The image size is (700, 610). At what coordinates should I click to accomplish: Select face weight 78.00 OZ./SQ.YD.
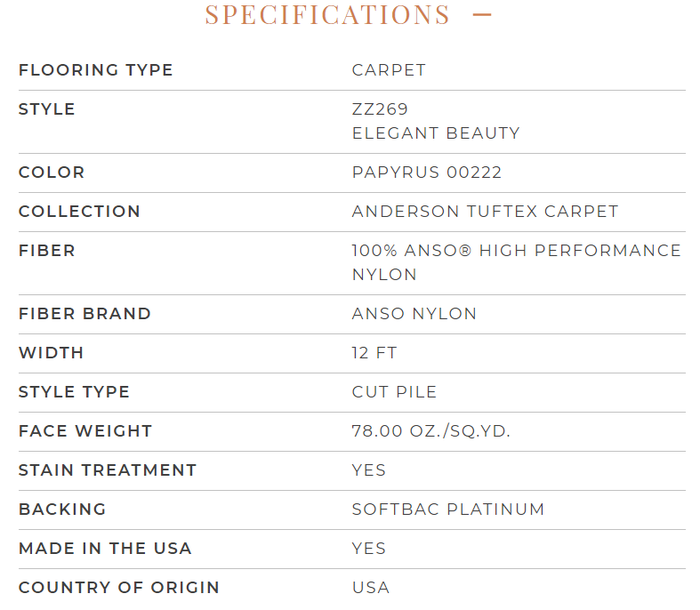point(430,431)
